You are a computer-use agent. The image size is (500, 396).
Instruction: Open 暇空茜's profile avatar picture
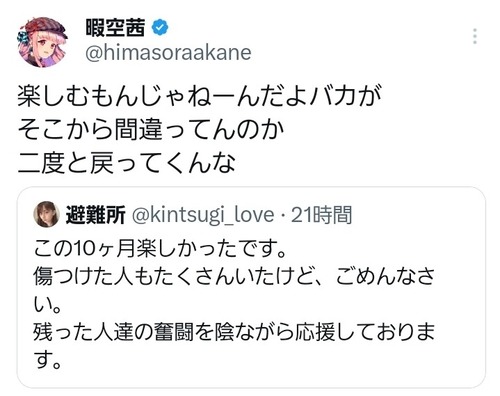click(x=42, y=42)
